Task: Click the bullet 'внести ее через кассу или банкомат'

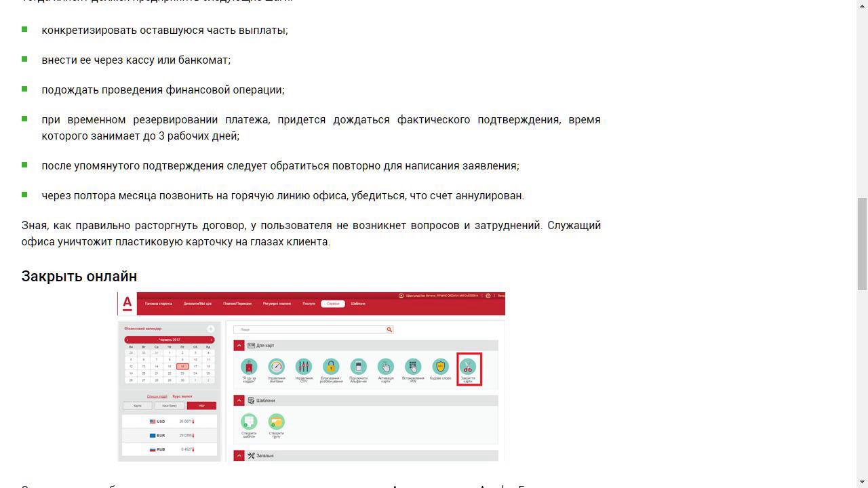Action: [136, 60]
